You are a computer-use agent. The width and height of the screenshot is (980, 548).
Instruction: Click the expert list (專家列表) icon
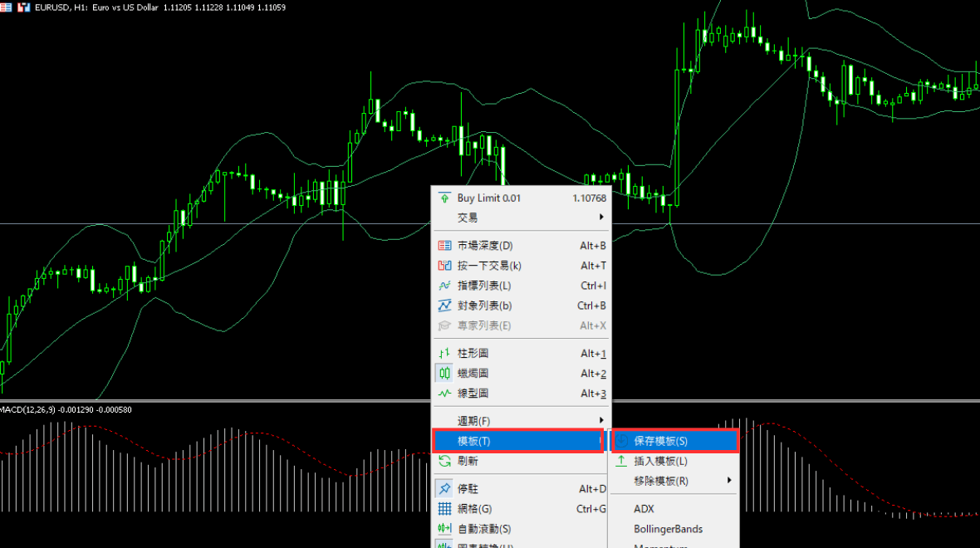(x=444, y=325)
